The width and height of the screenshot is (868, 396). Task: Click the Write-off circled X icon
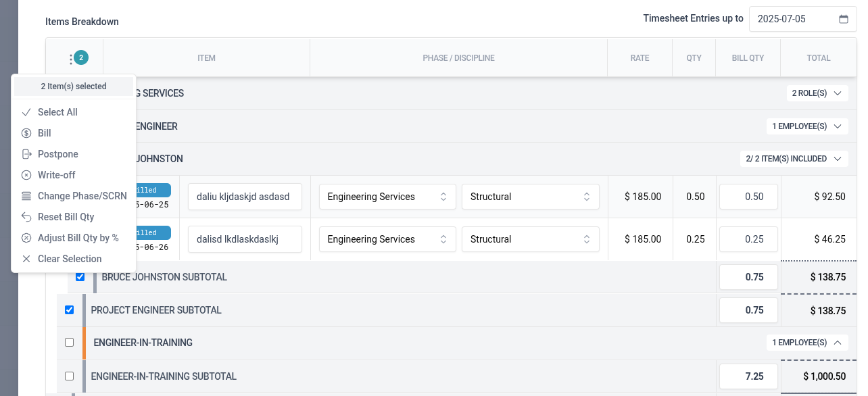click(26, 175)
